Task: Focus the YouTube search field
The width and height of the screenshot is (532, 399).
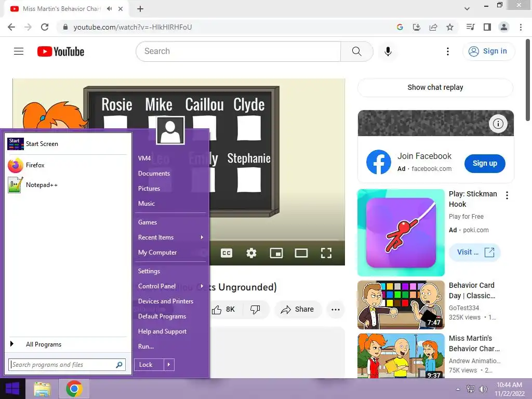Action: click(238, 51)
